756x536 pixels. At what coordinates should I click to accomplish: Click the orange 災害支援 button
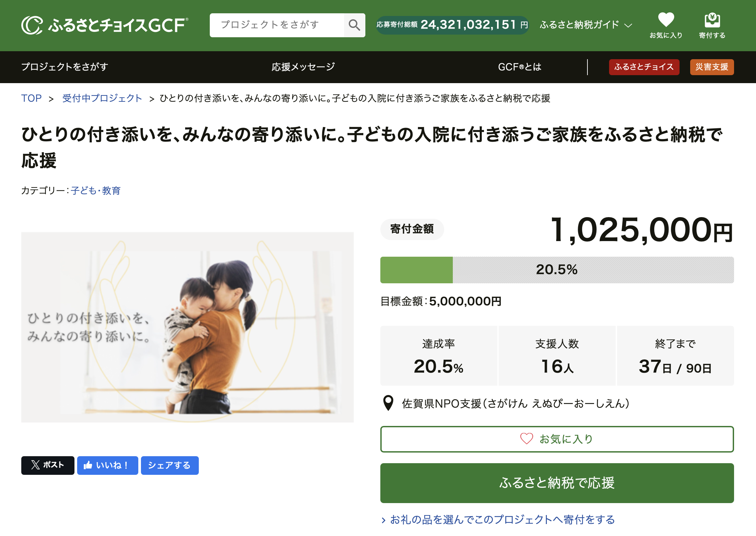(x=711, y=67)
